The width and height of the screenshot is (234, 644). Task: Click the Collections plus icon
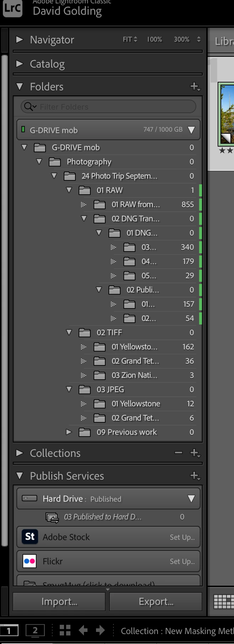point(195,453)
